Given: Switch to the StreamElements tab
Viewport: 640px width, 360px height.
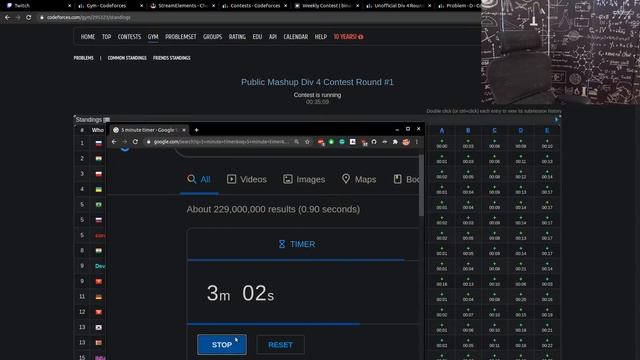Looking at the screenshot, I should click(182, 6).
